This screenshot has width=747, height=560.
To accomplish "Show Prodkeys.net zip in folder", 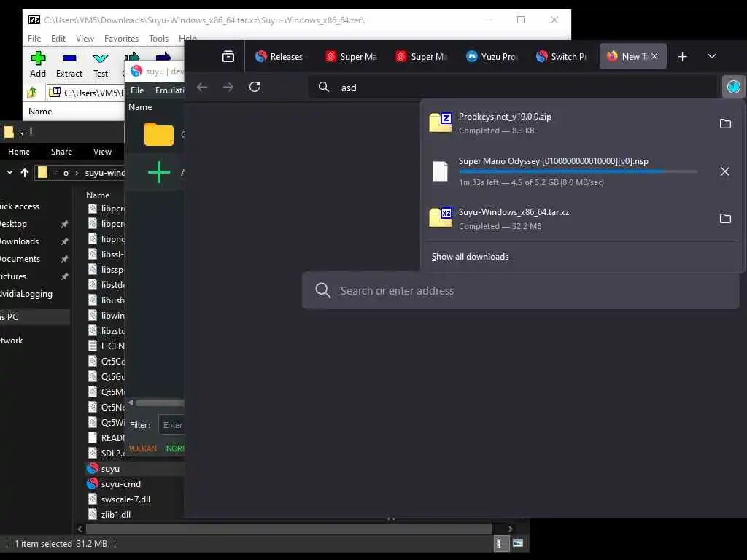I will pyautogui.click(x=725, y=123).
